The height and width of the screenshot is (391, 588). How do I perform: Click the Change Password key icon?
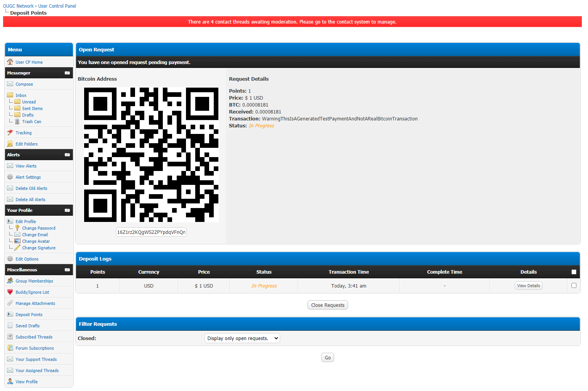tap(17, 228)
